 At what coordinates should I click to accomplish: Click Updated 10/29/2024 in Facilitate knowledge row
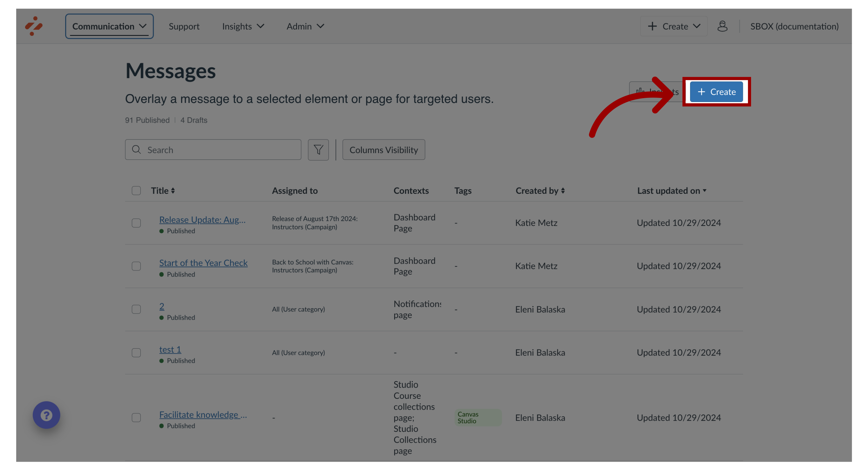click(x=679, y=418)
